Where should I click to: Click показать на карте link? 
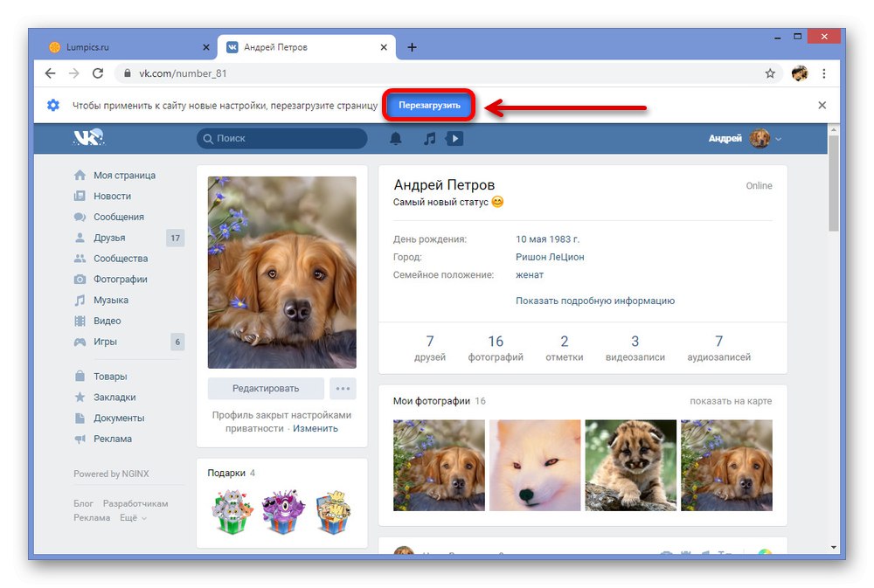point(731,401)
